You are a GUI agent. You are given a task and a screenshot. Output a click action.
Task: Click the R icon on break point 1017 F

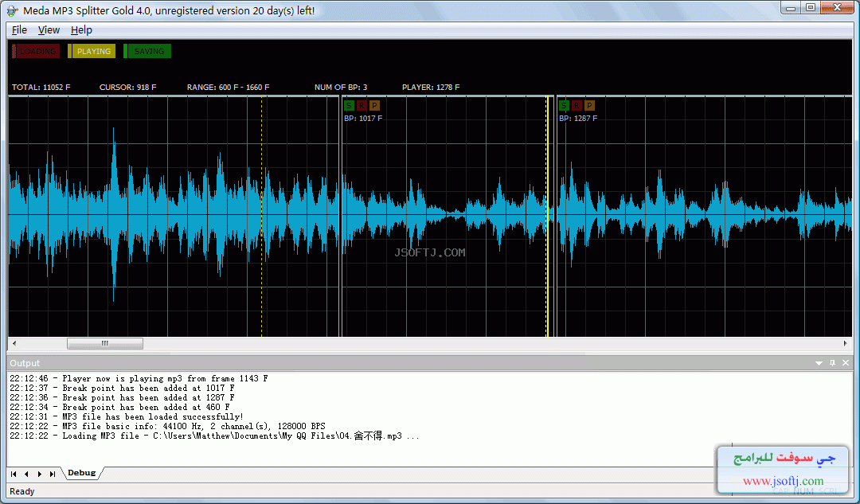click(362, 105)
